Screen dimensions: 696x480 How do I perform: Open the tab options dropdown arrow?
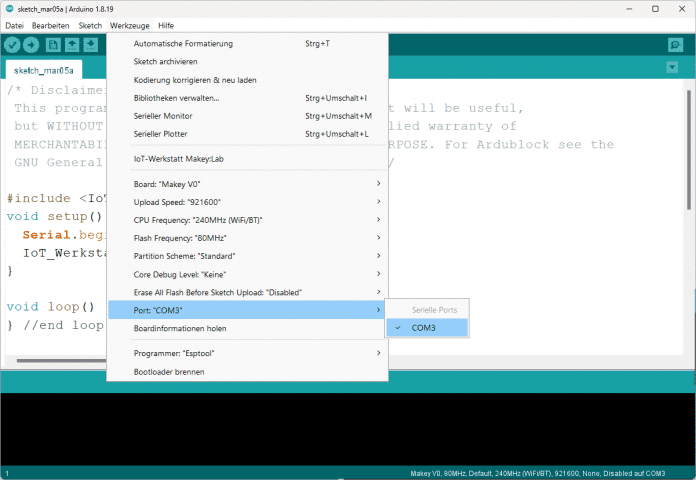pyautogui.click(x=672, y=67)
